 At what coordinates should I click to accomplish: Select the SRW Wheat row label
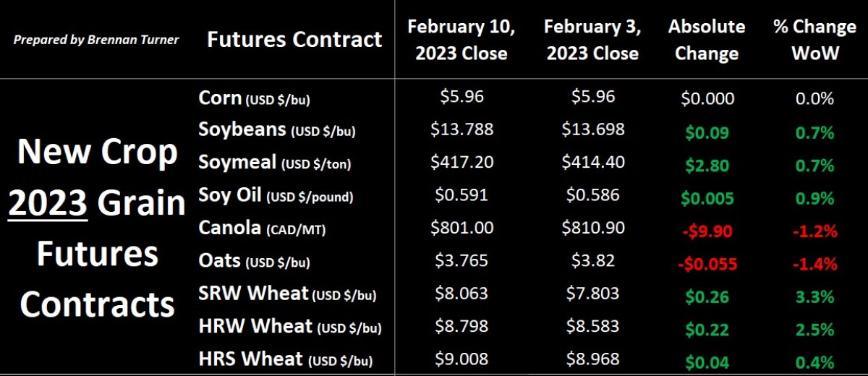[288, 294]
